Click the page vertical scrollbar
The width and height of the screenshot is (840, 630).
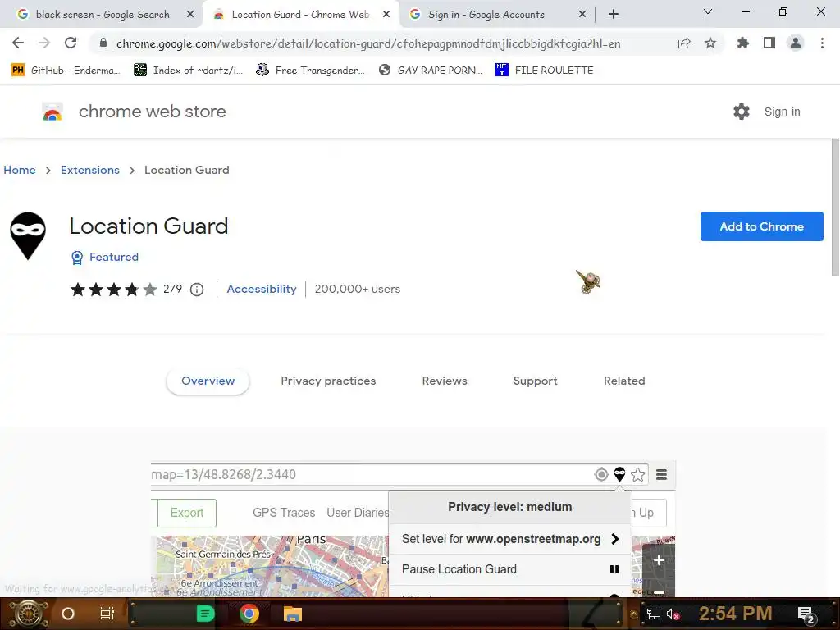pos(835,208)
